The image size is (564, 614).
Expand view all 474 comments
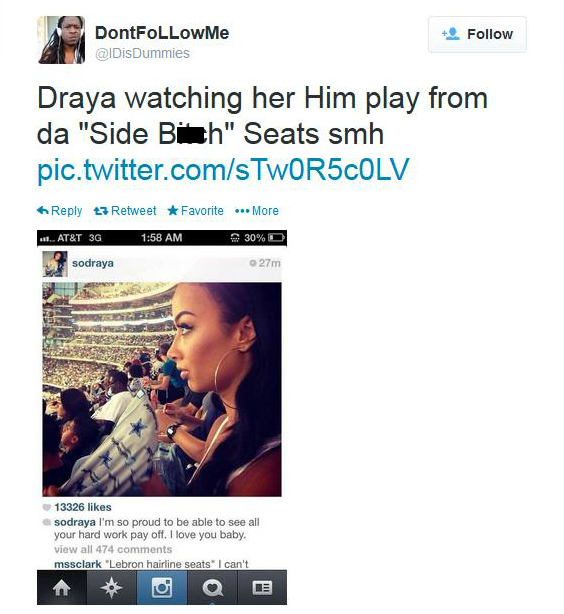pos(113,549)
